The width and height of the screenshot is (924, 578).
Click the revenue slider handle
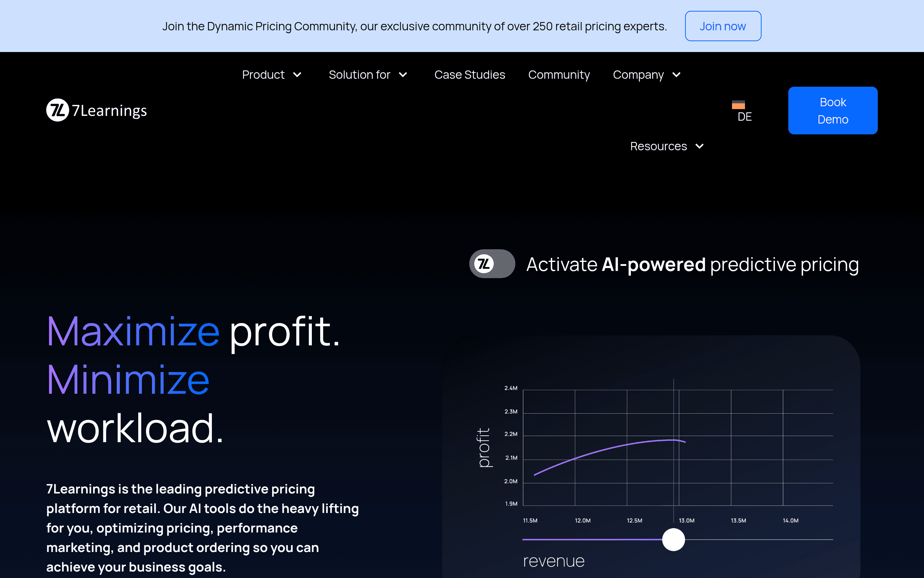click(x=674, y=539)
